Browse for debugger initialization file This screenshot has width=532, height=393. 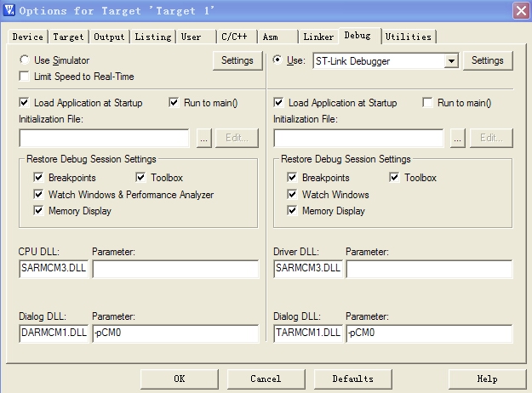tap(458, 138)
